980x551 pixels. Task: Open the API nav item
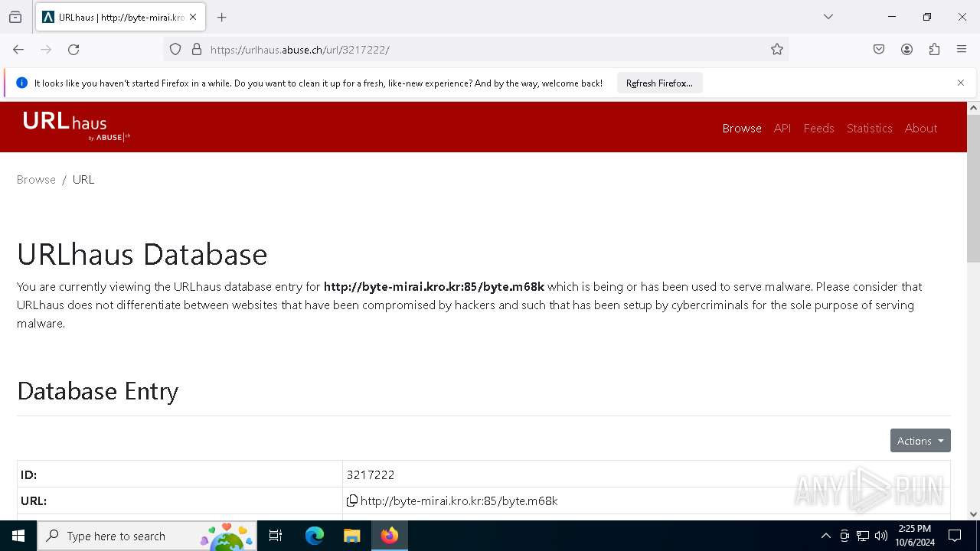[x=782, y=129]
